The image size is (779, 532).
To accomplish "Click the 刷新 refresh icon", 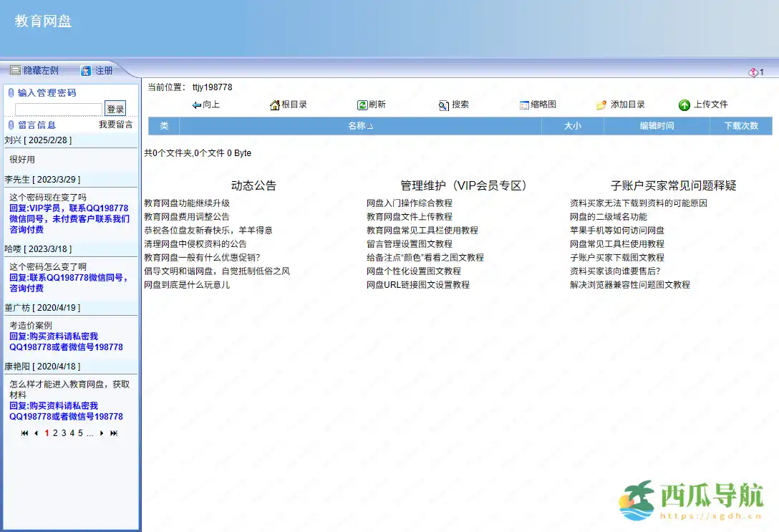I will tap(363, 104).
